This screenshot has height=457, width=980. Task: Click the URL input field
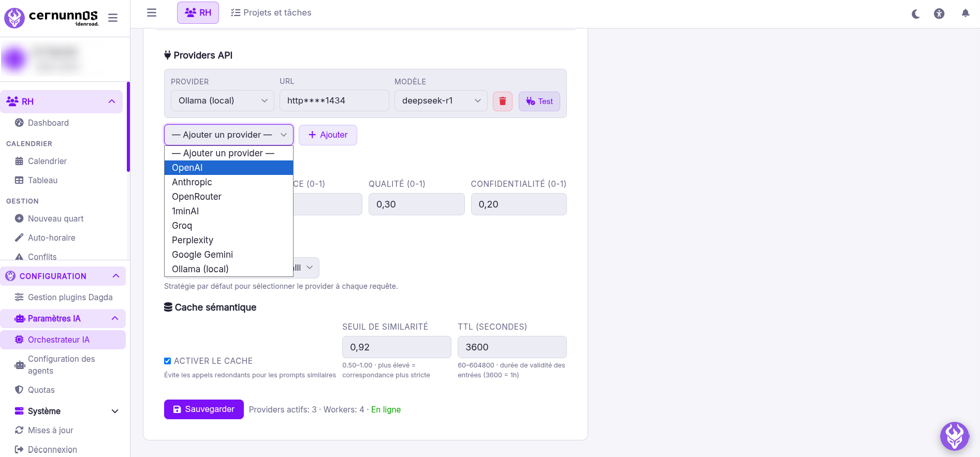coord(334,100)
